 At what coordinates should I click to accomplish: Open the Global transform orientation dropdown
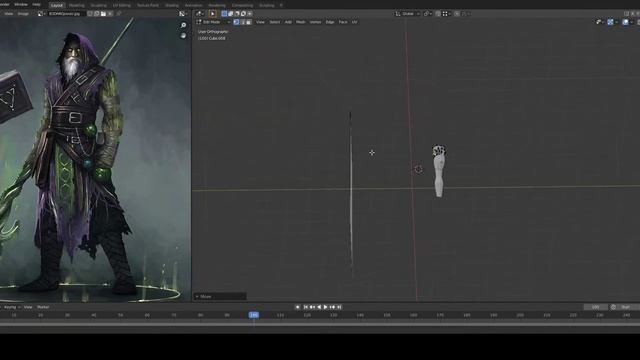click(x=407, y=13)
